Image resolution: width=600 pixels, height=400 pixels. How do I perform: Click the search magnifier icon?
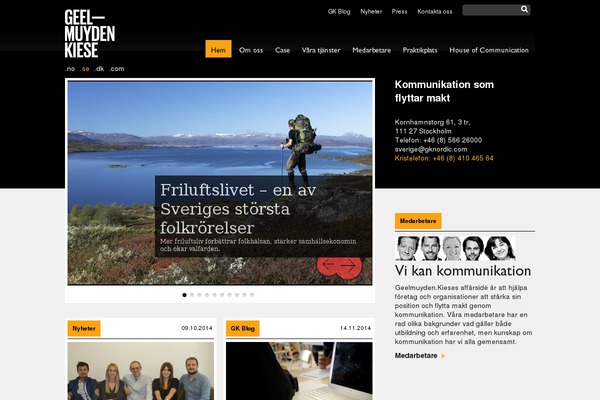pyautogui.click(x=524, y=10)
